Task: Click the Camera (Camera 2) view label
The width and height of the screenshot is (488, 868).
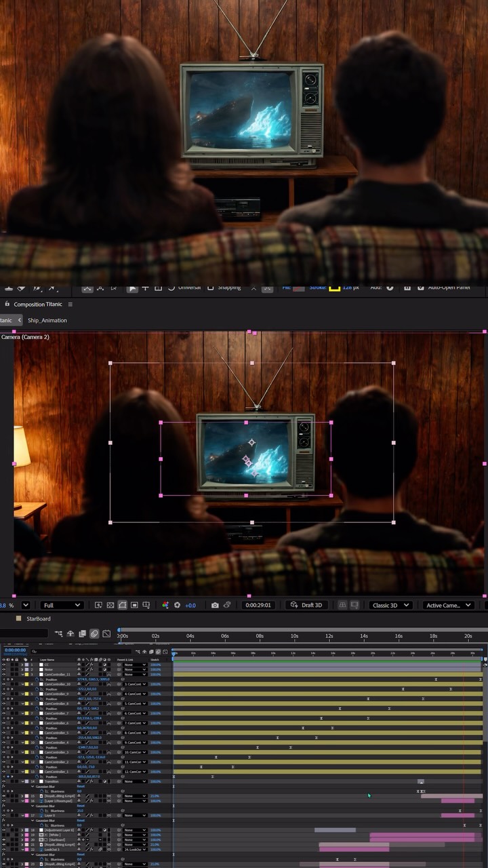Action: [x=25, y=336]
